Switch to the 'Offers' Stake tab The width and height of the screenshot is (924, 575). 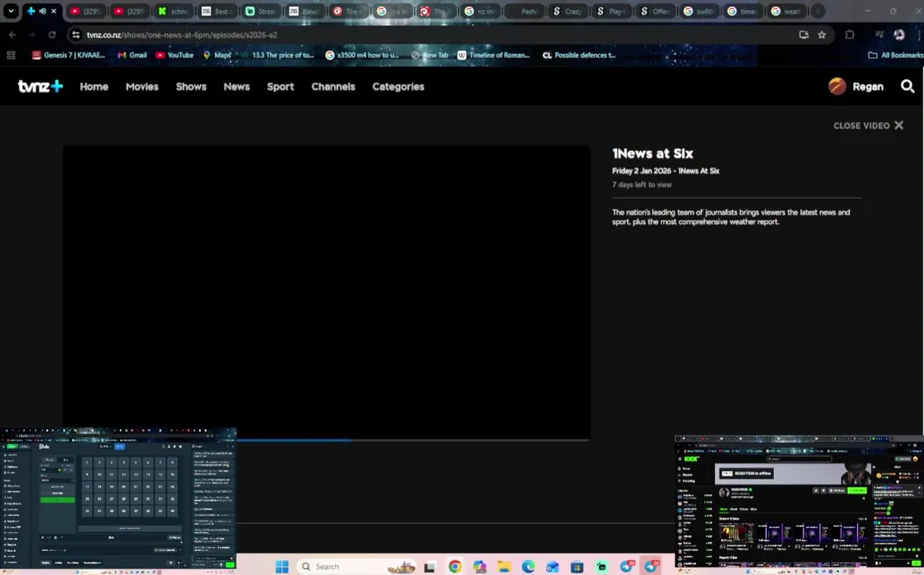pyautogui.click(x=656, y=11)
